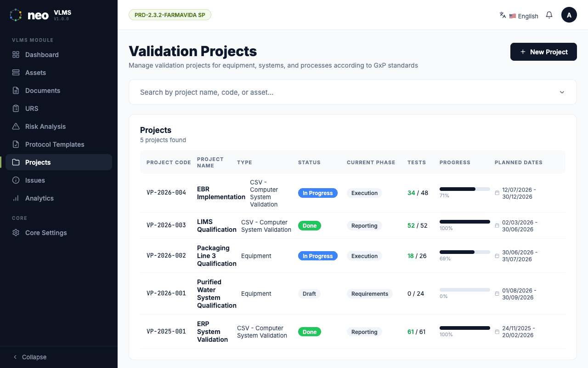
Task: Click the 71% progress bar
Action: click(x=465, y=189)
